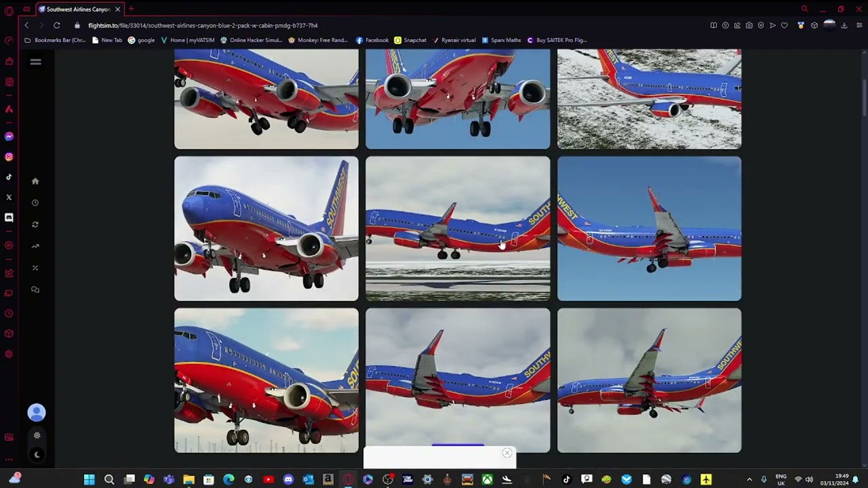Click the flightsim.to address bar URL
This screenshot has height=488, width=868.
pyautogui.click(x=203, y=25)
